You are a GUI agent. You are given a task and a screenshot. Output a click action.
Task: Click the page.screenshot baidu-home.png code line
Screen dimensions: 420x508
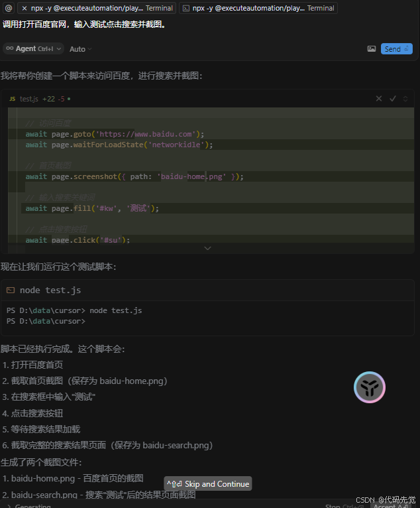134,176
